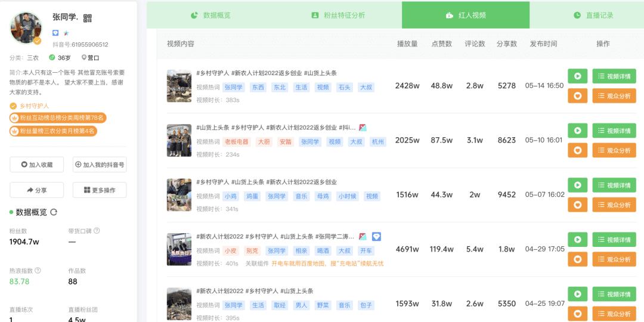Click the shopping badge icon on the 05-10 video title
The height and width of the screenshot is (322, 644).
363,128
